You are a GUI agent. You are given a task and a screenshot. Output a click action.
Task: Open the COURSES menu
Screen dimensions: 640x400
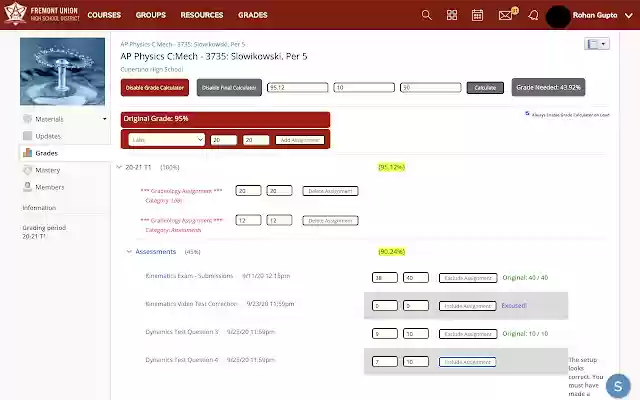[x=104, y=15]
